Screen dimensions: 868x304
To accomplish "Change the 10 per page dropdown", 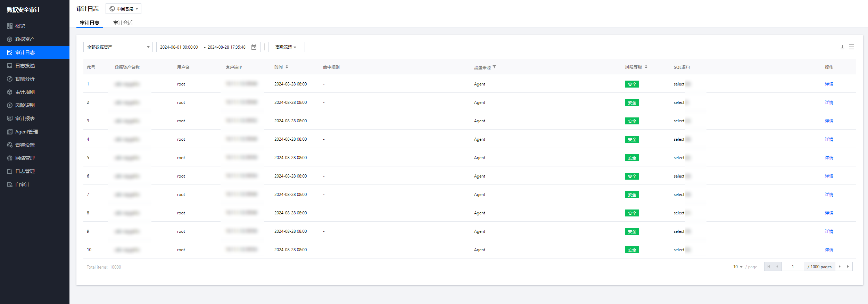I will pos(738,267).
